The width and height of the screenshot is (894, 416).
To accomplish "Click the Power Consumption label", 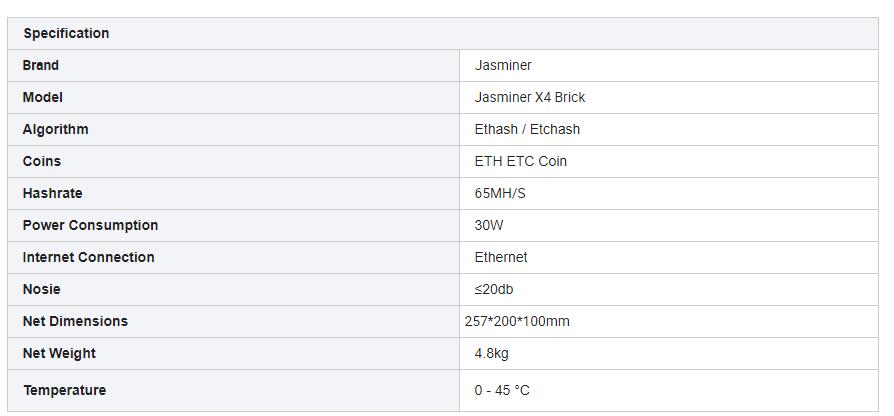I will pyautogui.click(x=90, y=225).
